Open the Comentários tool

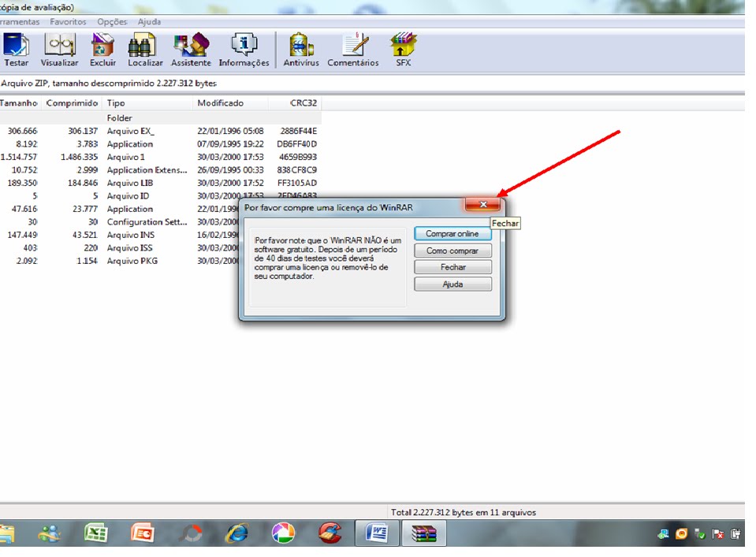[x=353, y=49]
